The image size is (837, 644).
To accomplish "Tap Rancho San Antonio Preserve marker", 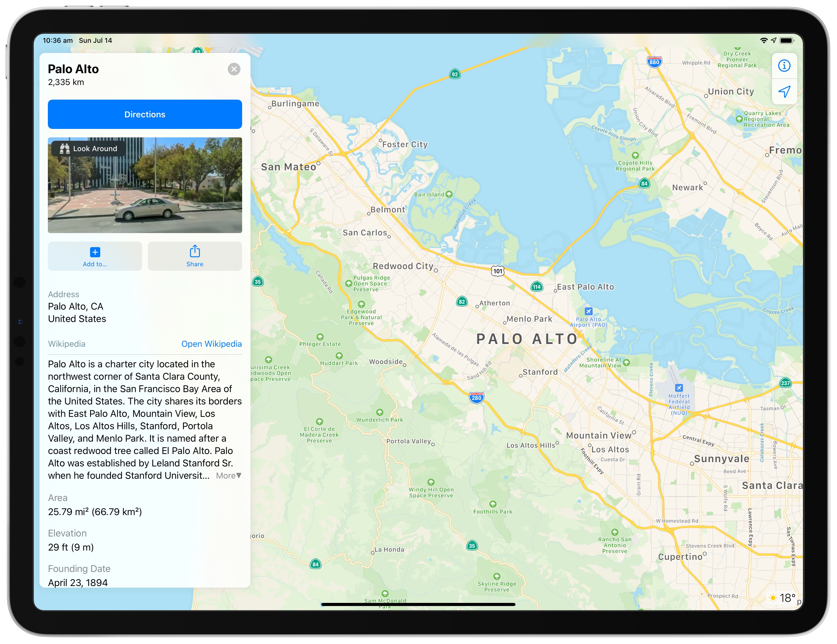I will coord(615,532).
